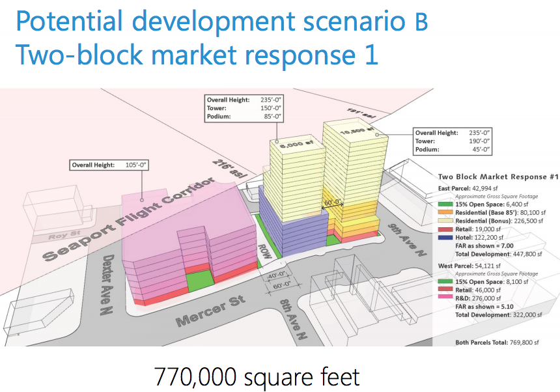560x392 pixels.
Task: Click the 'Two Block Market Response #1' legend heading
Action: point(498,176)
